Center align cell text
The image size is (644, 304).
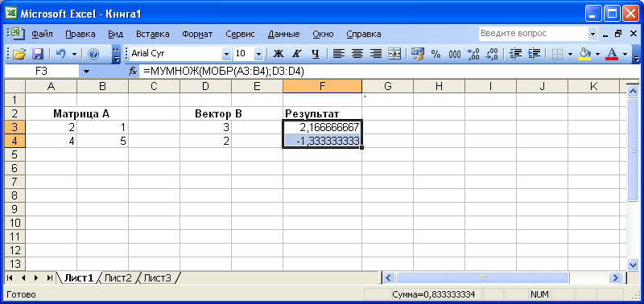click(357, 54)
